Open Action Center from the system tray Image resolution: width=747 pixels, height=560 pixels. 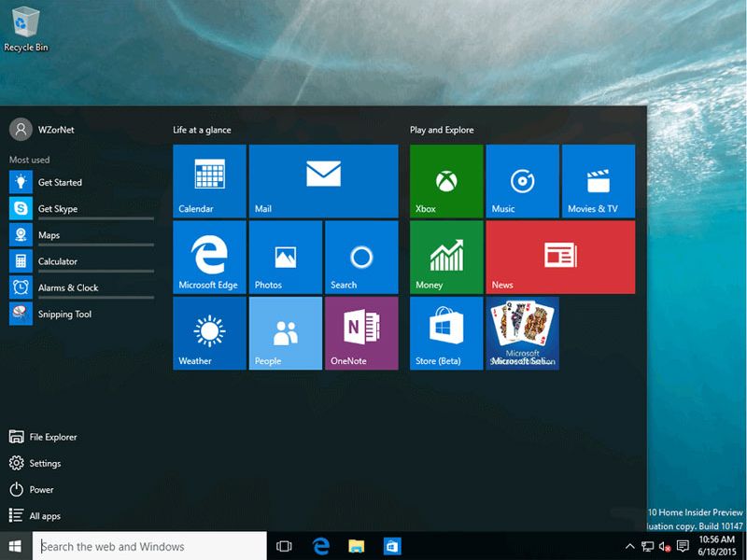coord(683,546)
